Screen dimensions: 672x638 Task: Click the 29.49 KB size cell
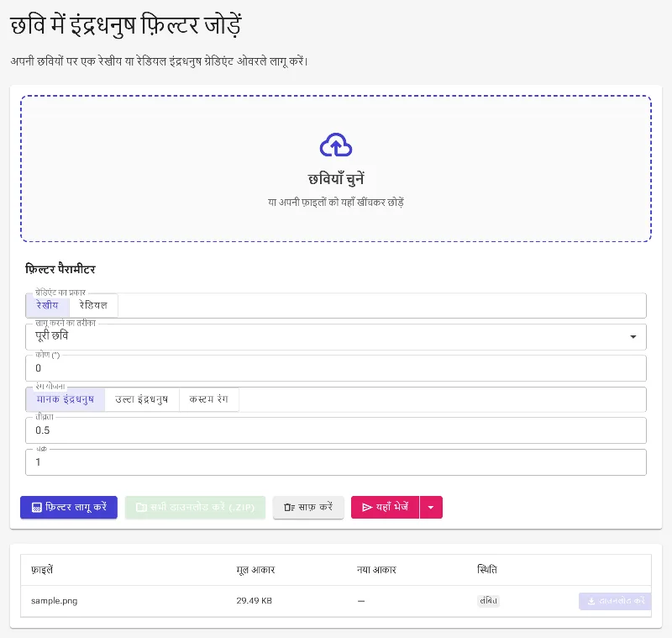[x=255, y=601]
